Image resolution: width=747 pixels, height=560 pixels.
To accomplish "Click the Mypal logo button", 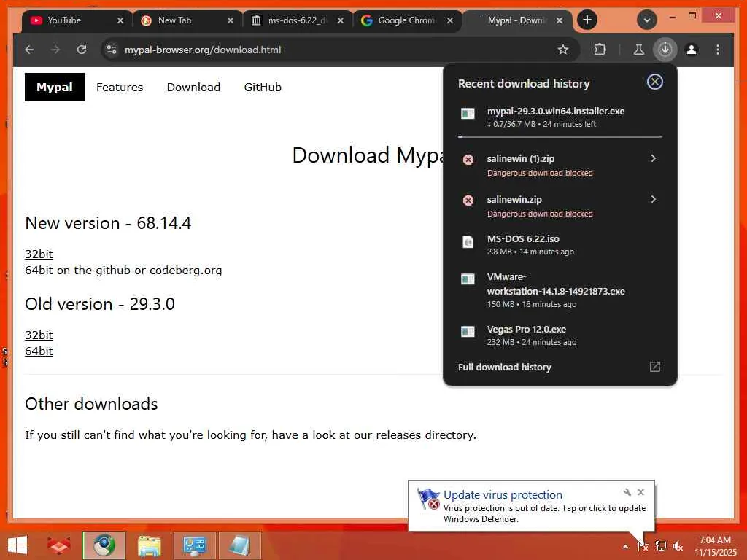I will coord(55,87).
